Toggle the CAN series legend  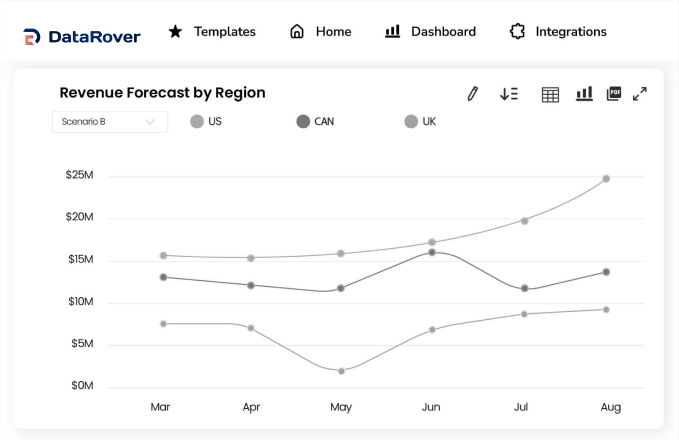click(x=315, y=122)
